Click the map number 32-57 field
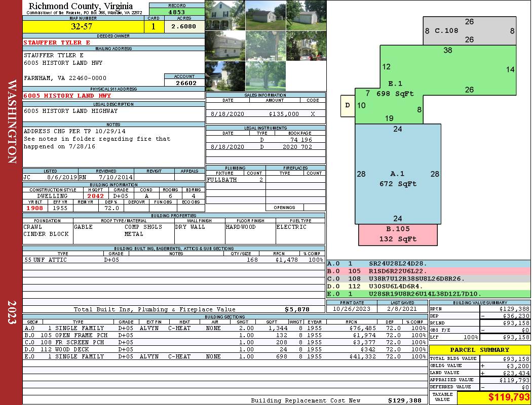The image size is (532, 405). [x=83, y=27]
